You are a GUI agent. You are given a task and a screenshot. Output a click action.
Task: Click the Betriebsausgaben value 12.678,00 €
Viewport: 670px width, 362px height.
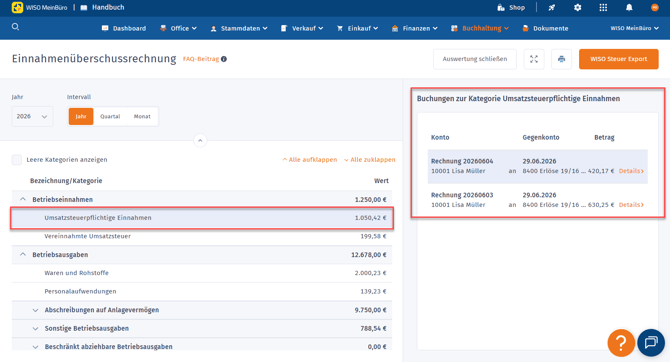(369, 255)
